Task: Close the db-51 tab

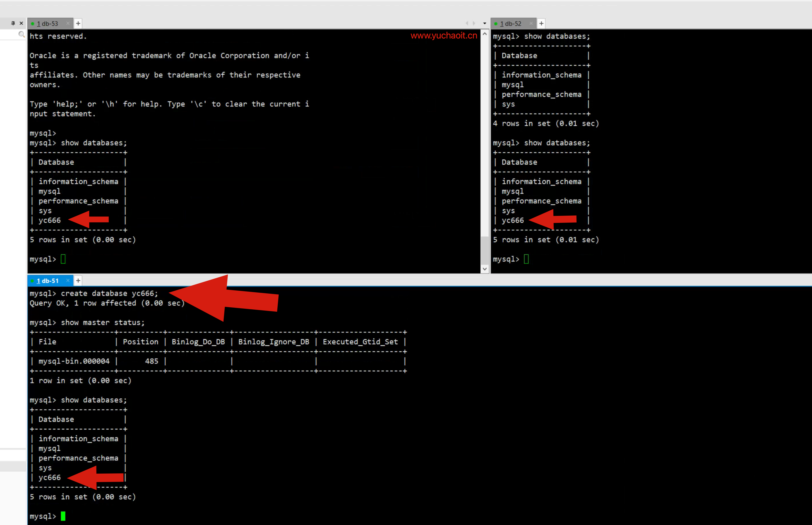Action: click(x=68, y=281)
